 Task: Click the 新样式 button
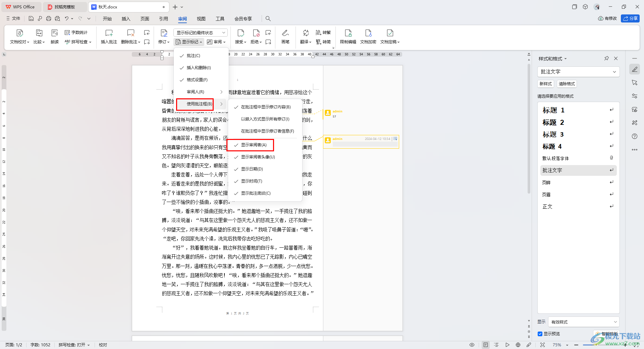pos(546,84)
